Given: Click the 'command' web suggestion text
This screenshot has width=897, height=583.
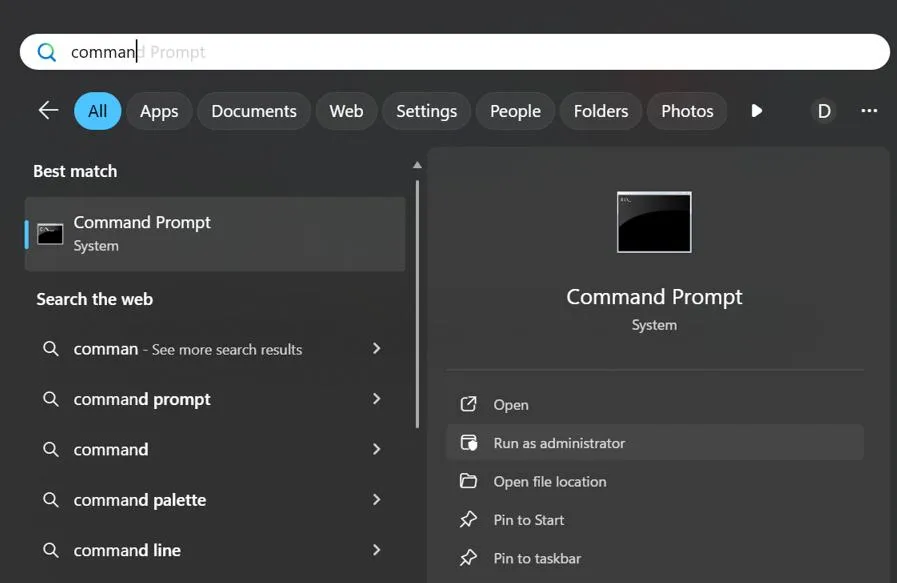Looking at the screenshot, I should (x=110, y=450).
